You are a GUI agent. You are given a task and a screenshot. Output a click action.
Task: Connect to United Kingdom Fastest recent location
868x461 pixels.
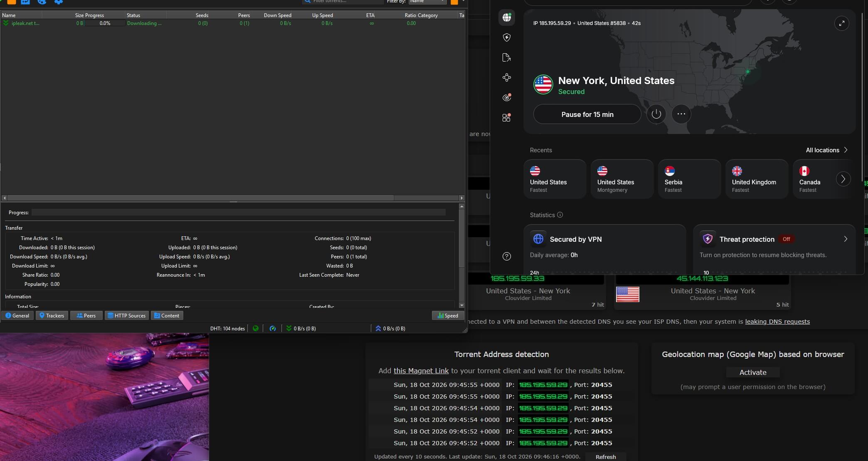tap(757, 179)
